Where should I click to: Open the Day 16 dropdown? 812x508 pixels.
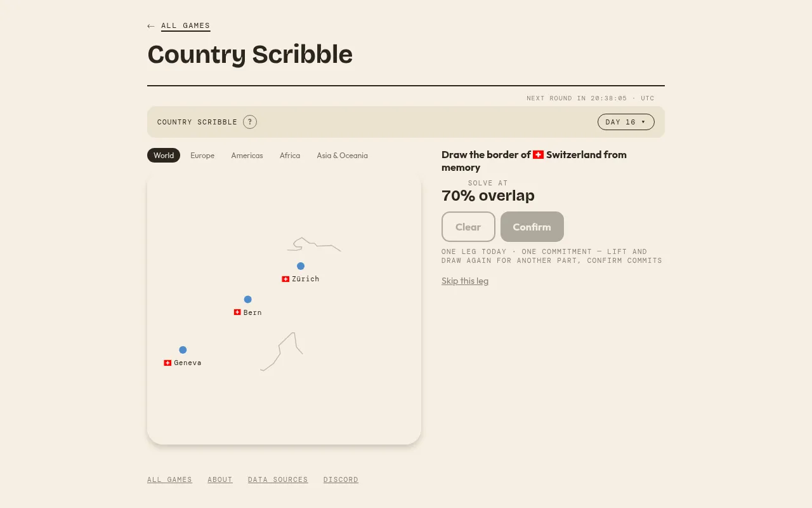point(625,122)
